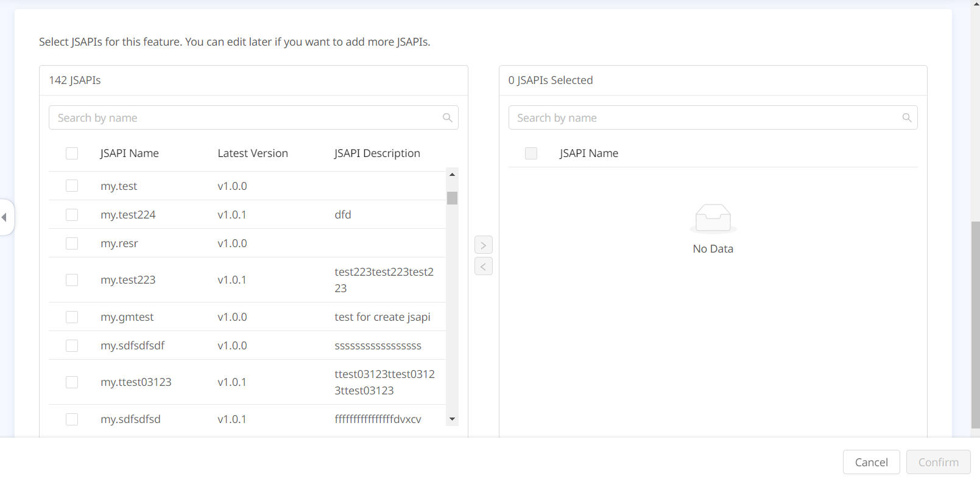
Task: Check the my.test JSAPI checkbox
Action: (72, 186)
